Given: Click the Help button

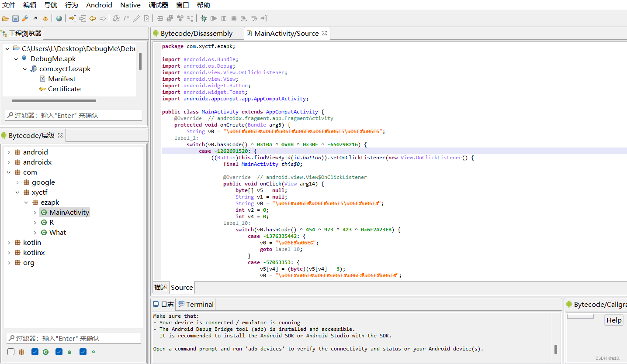Looking at the screenshot, I should pos(613,320).
